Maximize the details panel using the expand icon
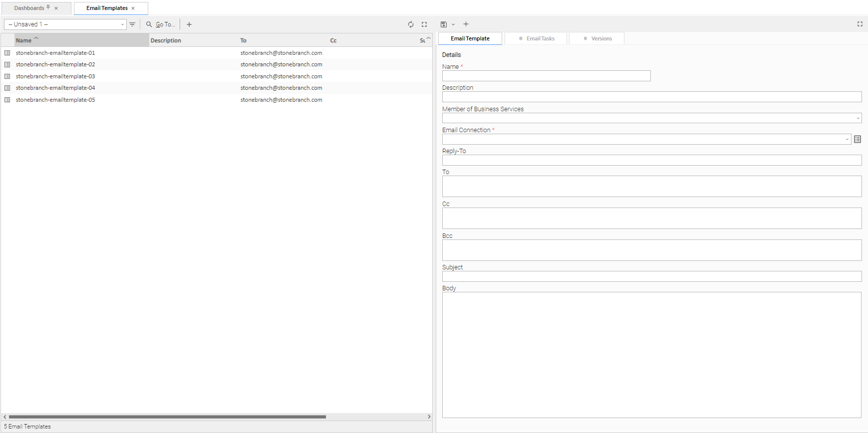This screenshot has width=868, height=433. coord(860,24)
